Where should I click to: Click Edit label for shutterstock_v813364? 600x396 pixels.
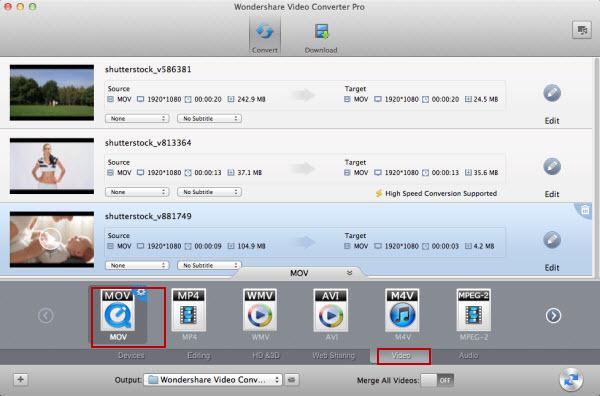point(552,194)
